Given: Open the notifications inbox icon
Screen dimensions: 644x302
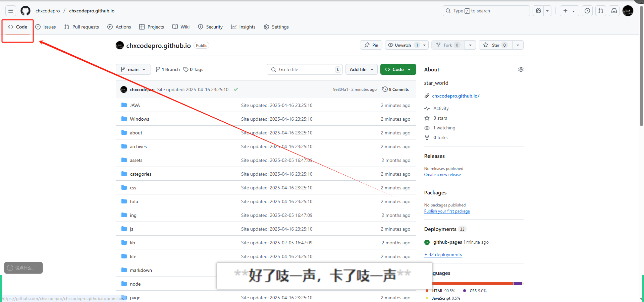Looking at the screenshot, I should coord(614,11).
